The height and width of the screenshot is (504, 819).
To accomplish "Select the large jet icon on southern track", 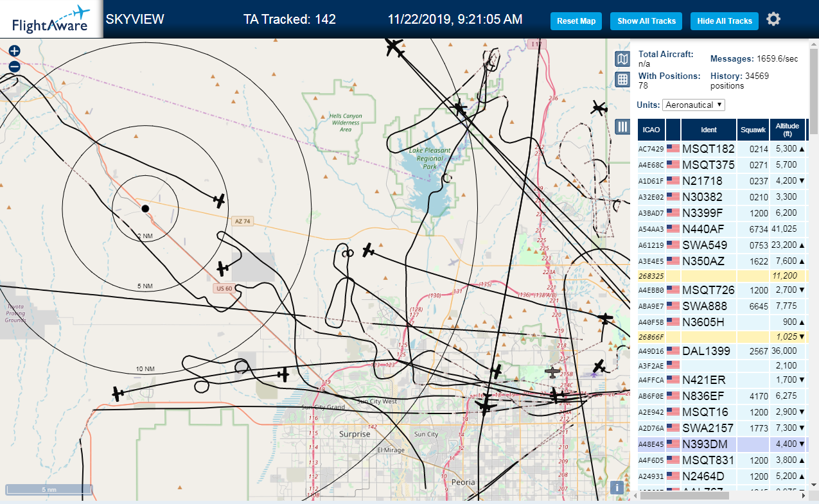I will (486, 405).
